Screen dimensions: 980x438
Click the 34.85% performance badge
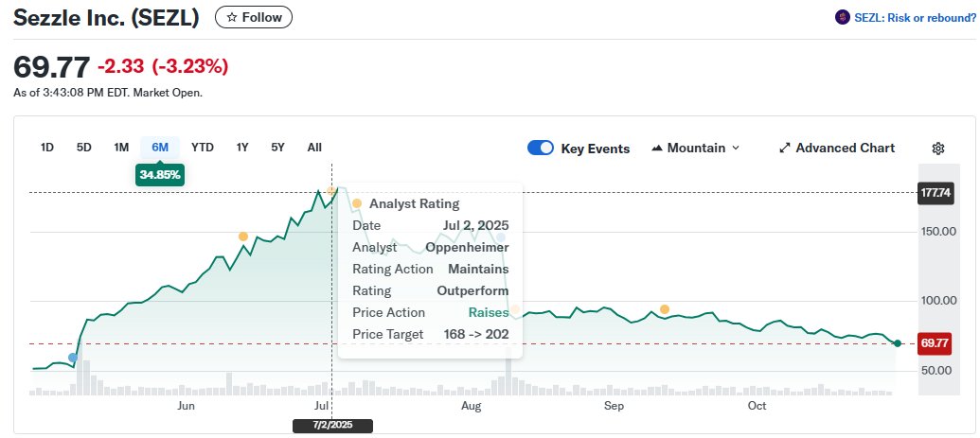[x=160, y=174]
